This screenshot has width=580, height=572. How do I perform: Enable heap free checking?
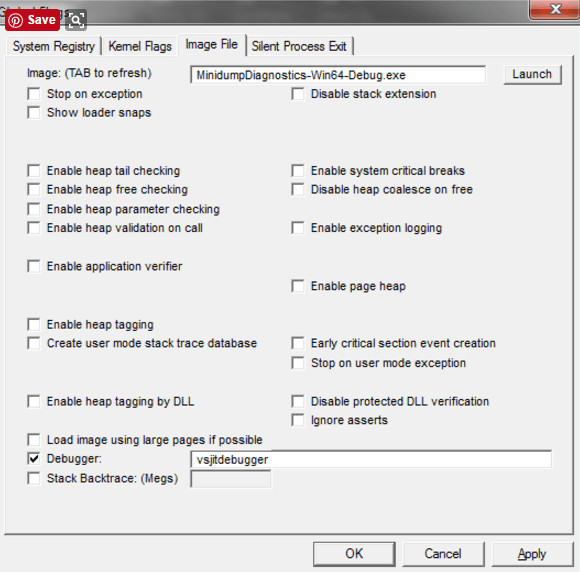coord(34,189)
